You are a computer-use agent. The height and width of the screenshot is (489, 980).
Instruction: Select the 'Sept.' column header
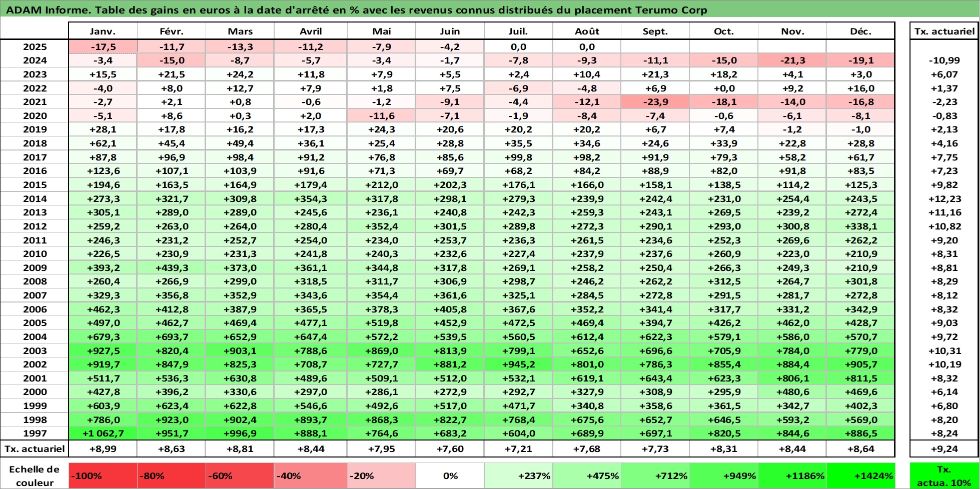pos(655,31)
